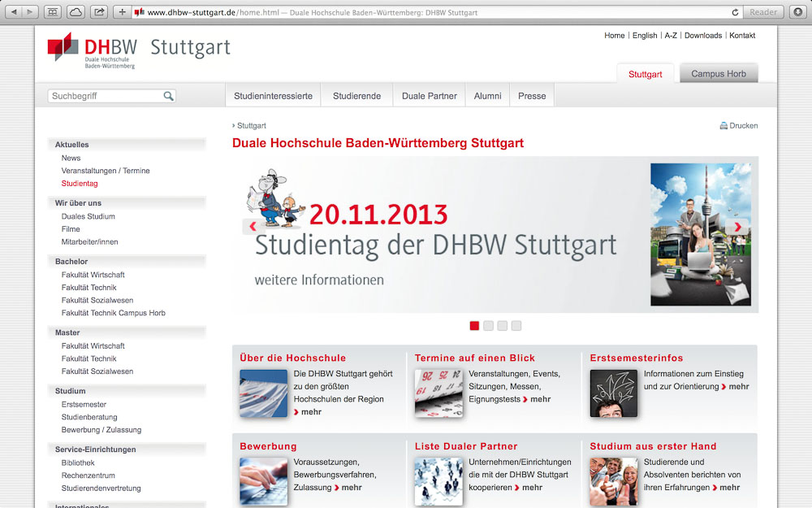
Task: Click 'weitere Informationen' in the banner
Action: pyautogui.click(x=319, y=280)
